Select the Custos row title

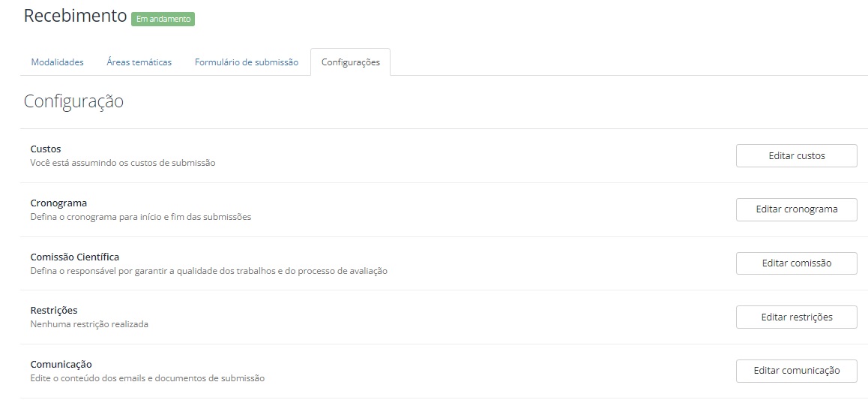coord(46,149)
